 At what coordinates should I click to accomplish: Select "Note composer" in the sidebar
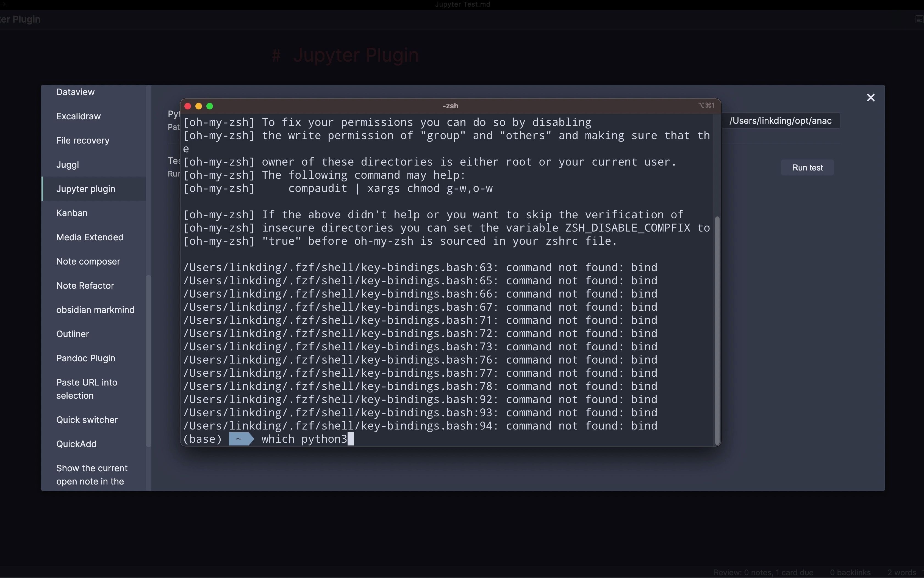pos(88,261)
